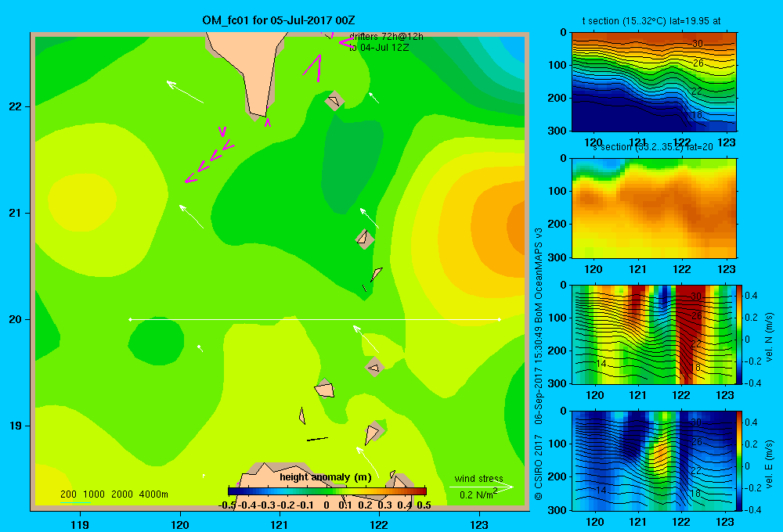This screenshot has width=783, height=532.
Task: Click the map title "OM_fc01 for 05-Jul-2017 00Z"
Action: pyautogui.click(x=279, y=20)
